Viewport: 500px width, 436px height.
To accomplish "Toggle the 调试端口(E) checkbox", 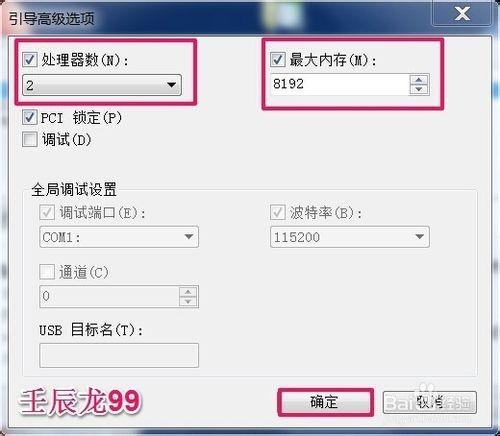I will pos(47,212).
